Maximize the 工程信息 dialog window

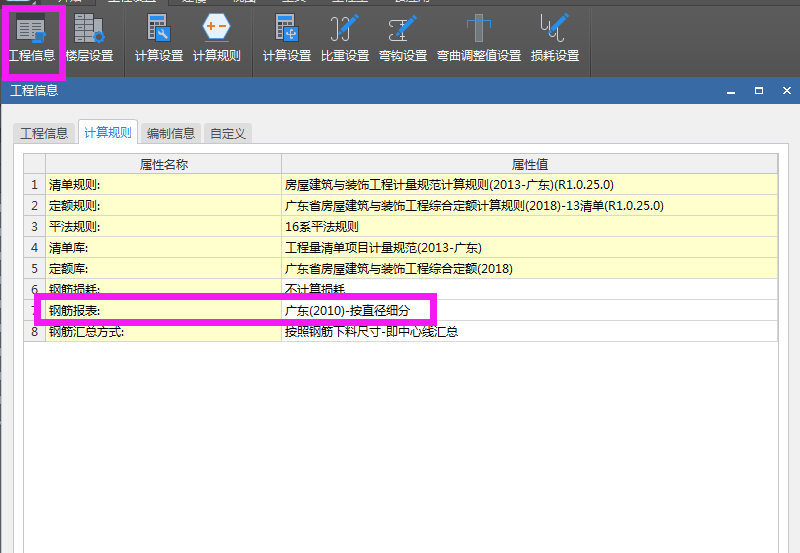point(759,91)
